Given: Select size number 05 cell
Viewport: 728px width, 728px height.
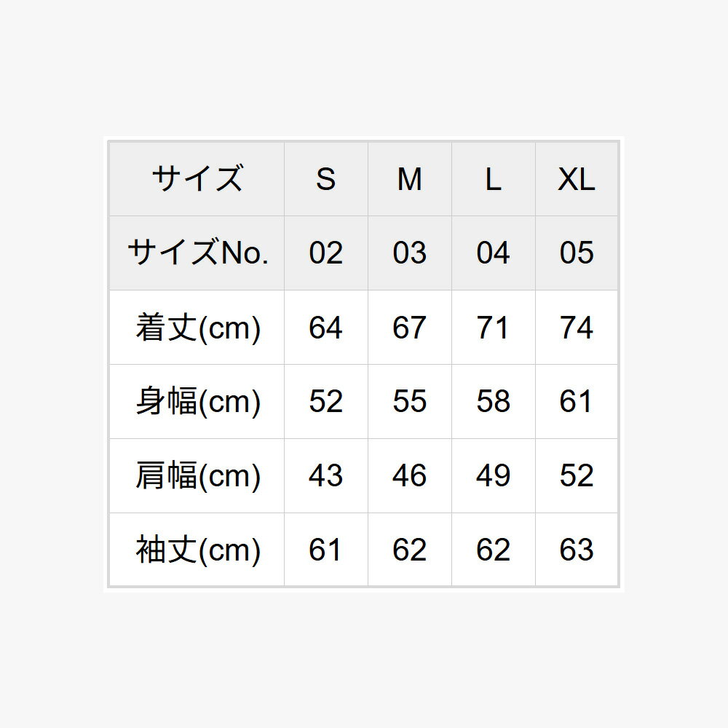Looking at the screenshot, I should tap(577, 253).
